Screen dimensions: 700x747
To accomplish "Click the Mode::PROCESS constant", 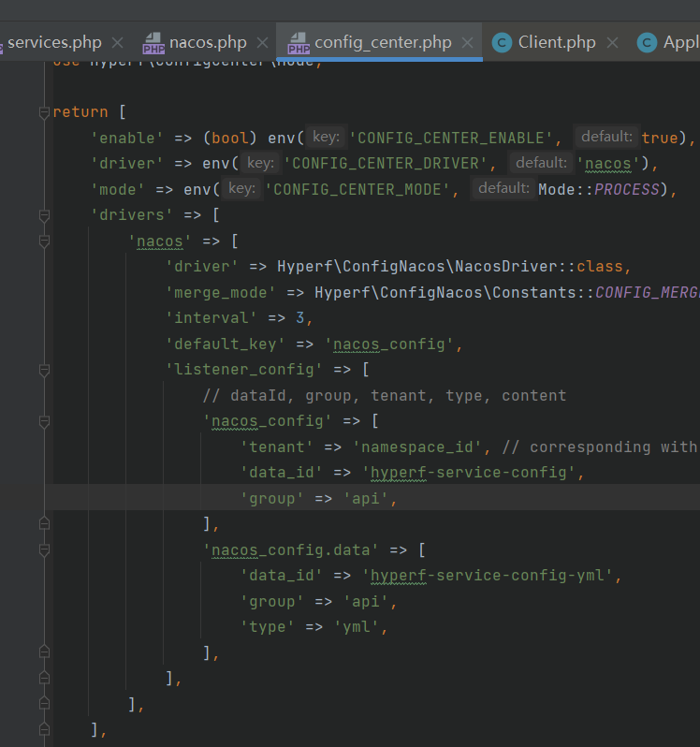I will point(599,190).
